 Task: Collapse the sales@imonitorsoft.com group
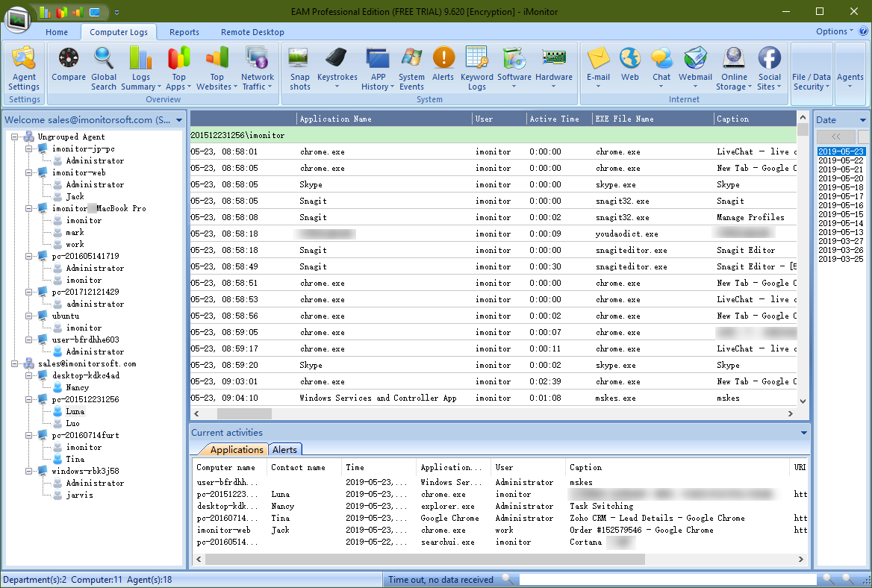tap(15, 364)
